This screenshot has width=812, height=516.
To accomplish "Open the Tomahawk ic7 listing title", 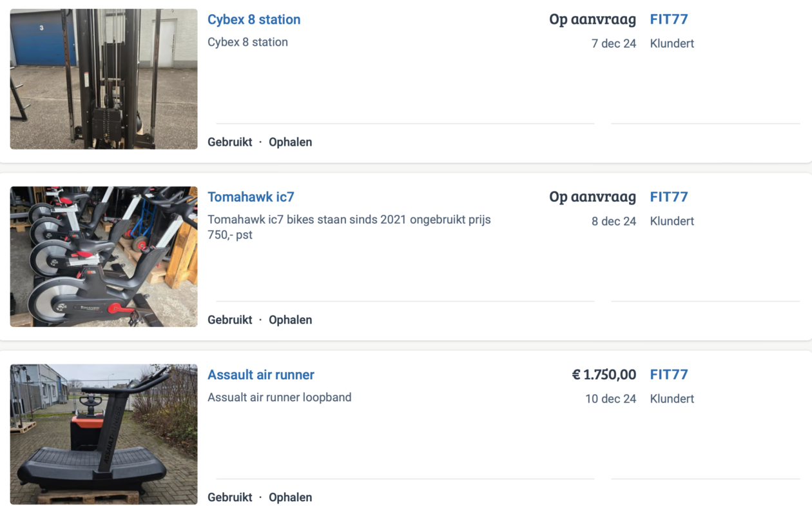I will pos(251,197).
